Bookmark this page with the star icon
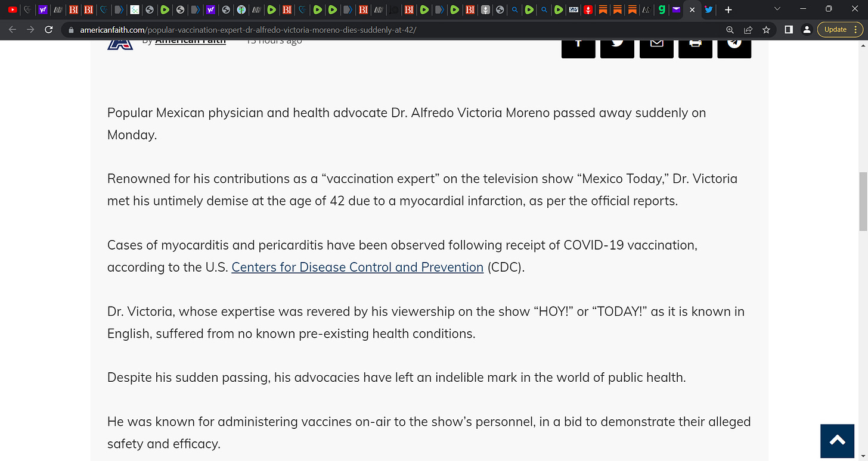The width and height of the screenshot is (868, 461). 767,30
